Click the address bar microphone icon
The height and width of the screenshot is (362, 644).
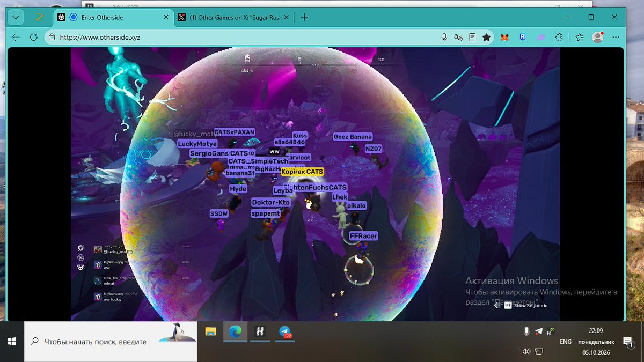click(444, 37)
